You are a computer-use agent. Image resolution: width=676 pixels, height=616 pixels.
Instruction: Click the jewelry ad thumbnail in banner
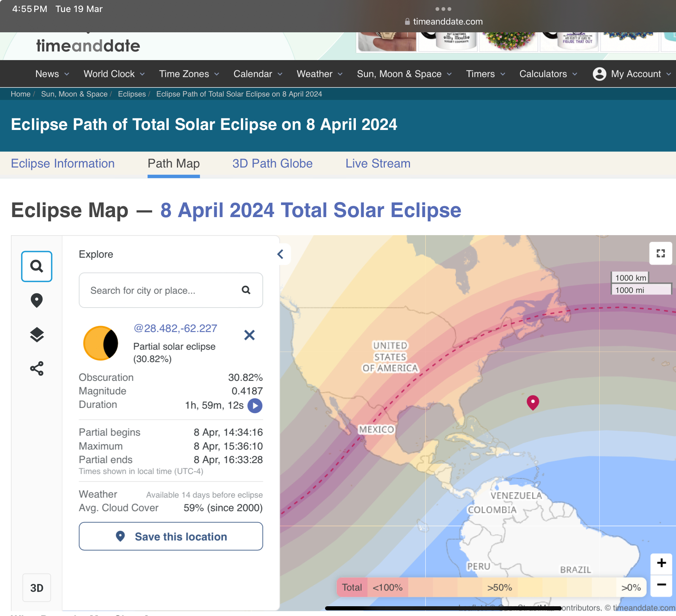(x=388, y=42)
